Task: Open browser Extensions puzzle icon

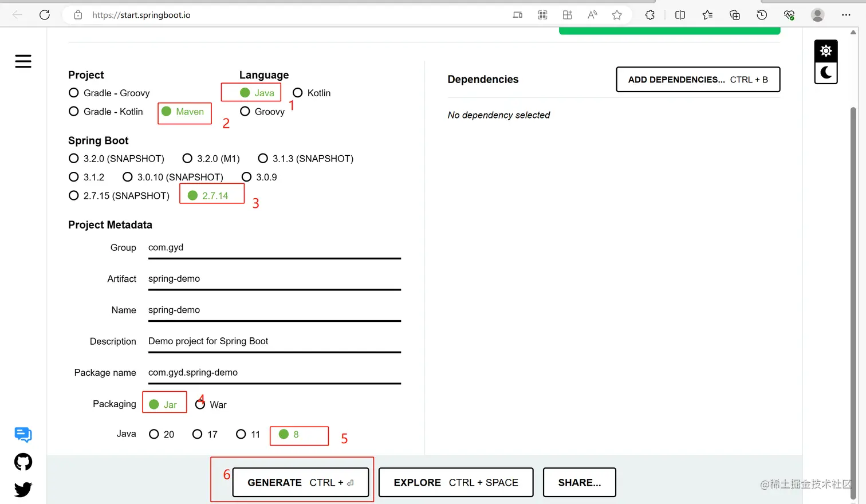Action: (650, 15)
